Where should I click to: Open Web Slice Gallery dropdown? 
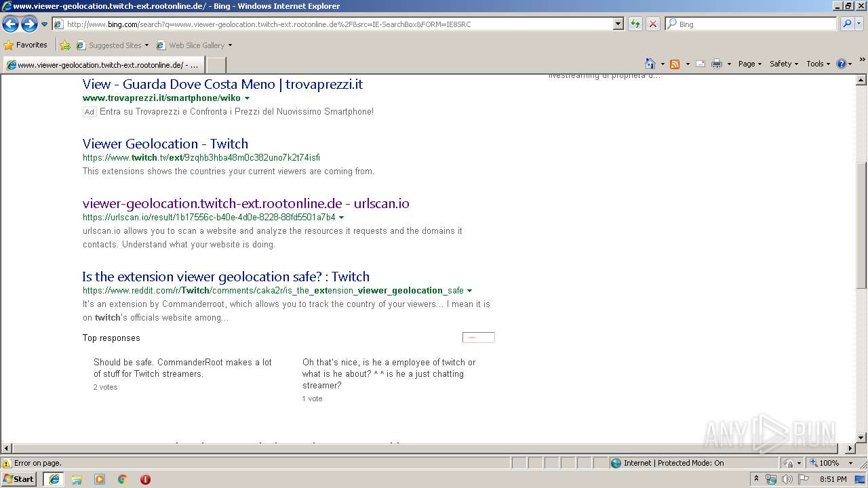(x=194, y=45)
